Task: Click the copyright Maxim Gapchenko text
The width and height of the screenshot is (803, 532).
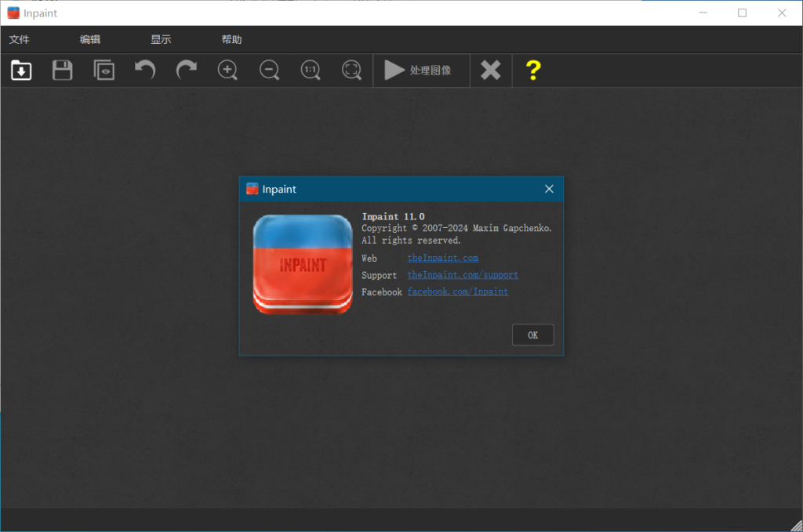Action: [457, 228]
